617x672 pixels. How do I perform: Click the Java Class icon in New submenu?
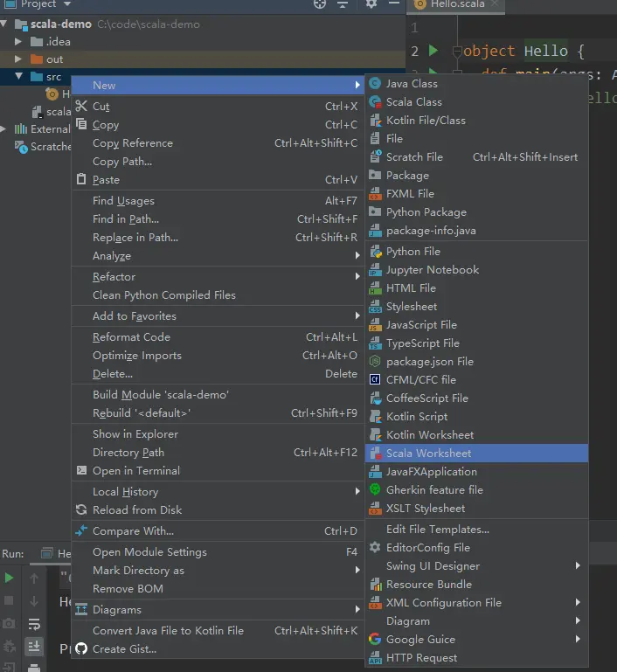click(x=375, y=84)
